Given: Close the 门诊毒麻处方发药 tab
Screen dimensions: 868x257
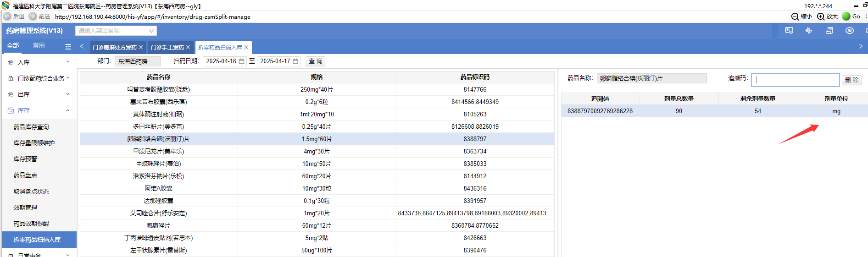Looking at the screenshot, I should click(141, 47).
